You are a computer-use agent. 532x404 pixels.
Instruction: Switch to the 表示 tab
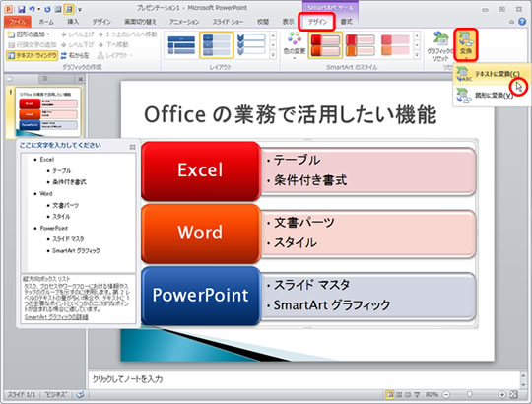coord(288,22)
